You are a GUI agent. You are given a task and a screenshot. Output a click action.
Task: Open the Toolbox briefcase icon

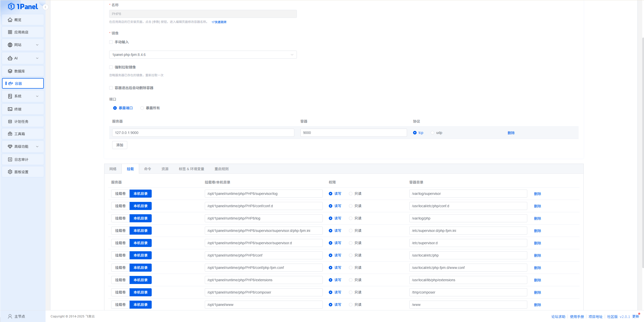[x=10, y=134]
